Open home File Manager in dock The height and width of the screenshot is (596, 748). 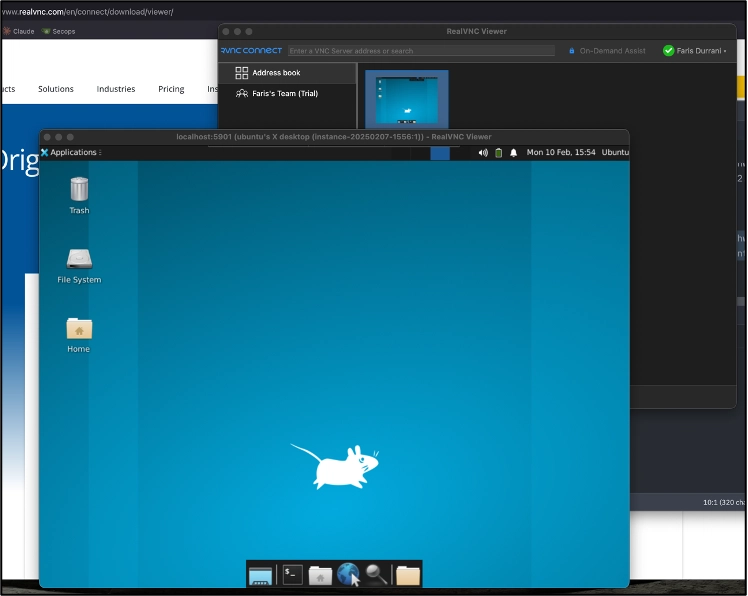click(x=320, y=575)
